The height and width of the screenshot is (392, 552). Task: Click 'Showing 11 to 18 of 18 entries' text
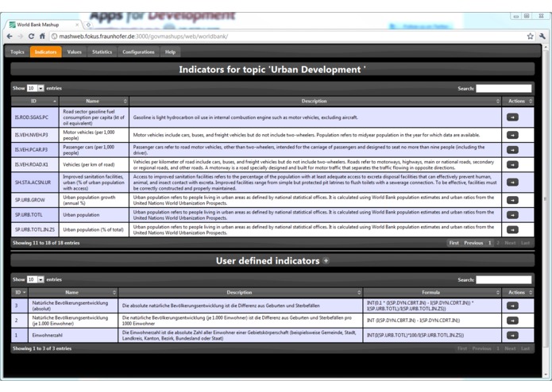click(46, 243)
